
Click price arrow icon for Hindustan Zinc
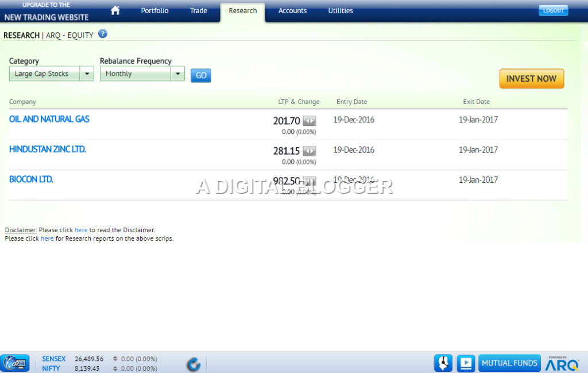click(310, 151)
